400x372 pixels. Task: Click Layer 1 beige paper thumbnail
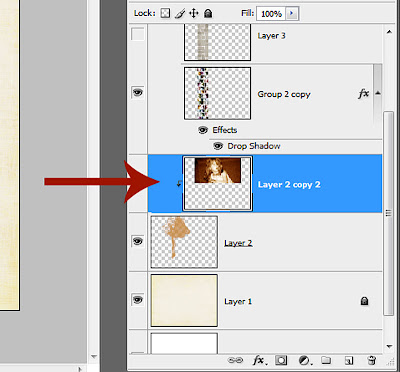(184, 300)
